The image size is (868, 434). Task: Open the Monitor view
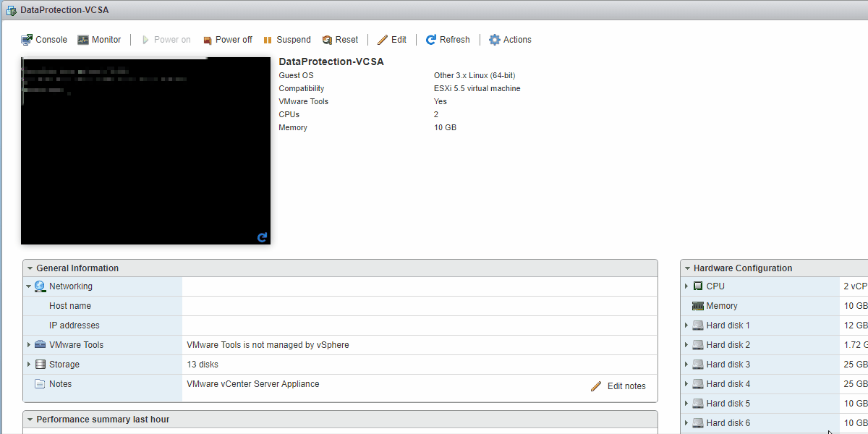[x=99, y=40]
